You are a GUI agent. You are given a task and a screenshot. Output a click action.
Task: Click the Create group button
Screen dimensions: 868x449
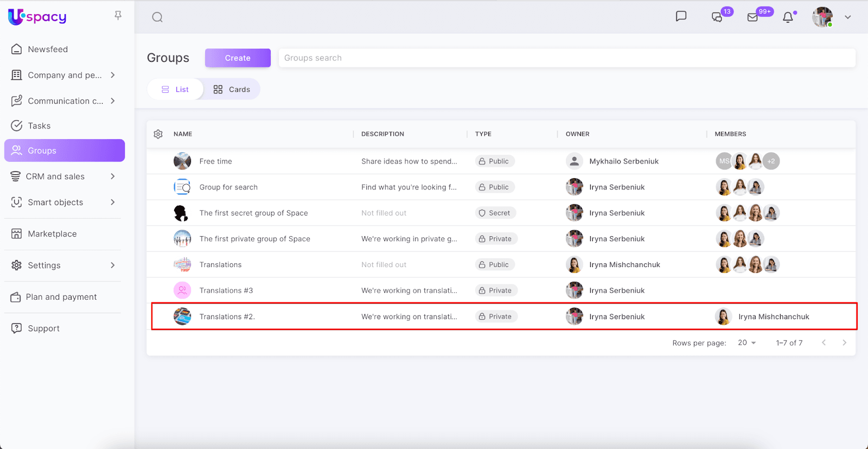point(238,58)
